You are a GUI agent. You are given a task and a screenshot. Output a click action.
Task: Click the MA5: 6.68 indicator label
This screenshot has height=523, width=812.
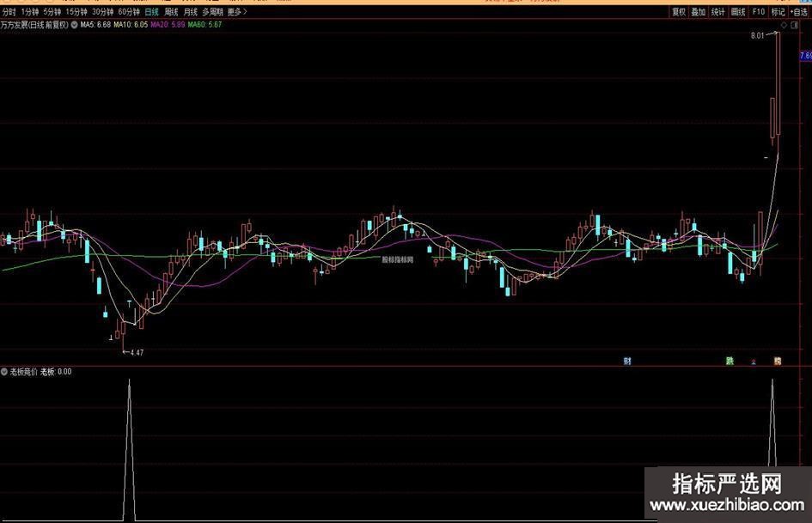coord(95,24)
